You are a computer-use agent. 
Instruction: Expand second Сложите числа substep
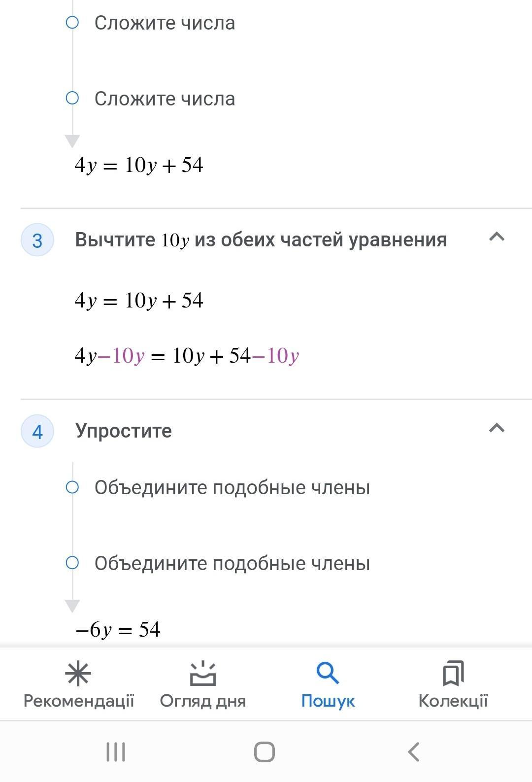(x=165, y=99)
